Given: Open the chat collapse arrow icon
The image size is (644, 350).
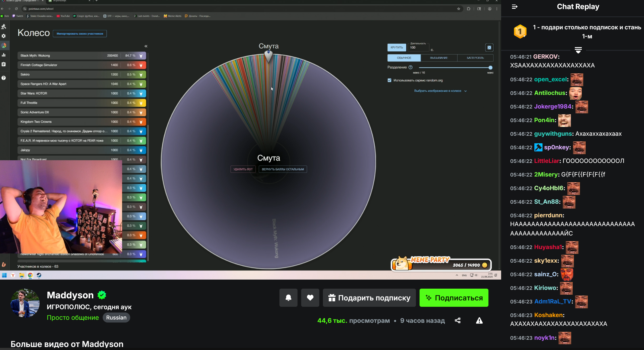Looking at the screenshot, I should pyautogui.click(x=515, y=7).
